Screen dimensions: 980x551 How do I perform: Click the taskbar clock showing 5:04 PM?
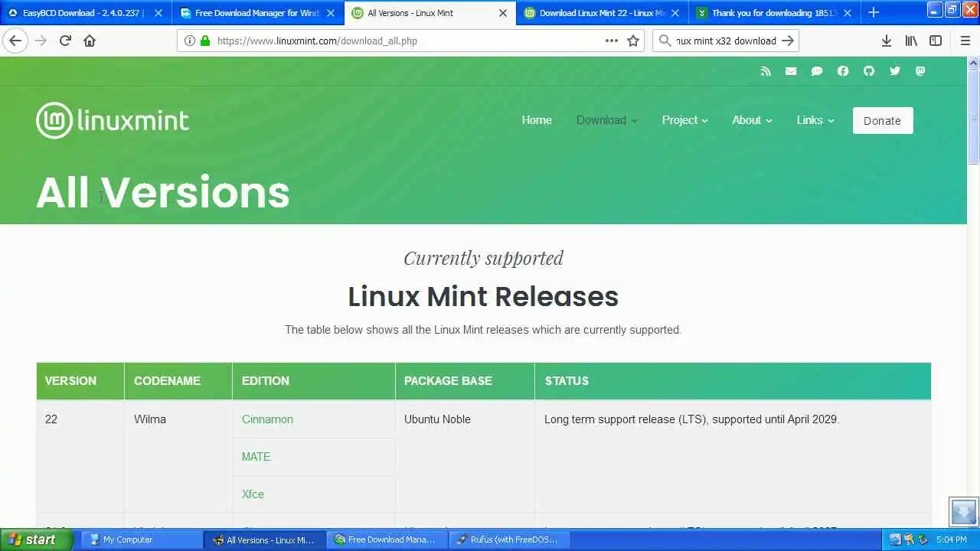click(x=952, y=540)
